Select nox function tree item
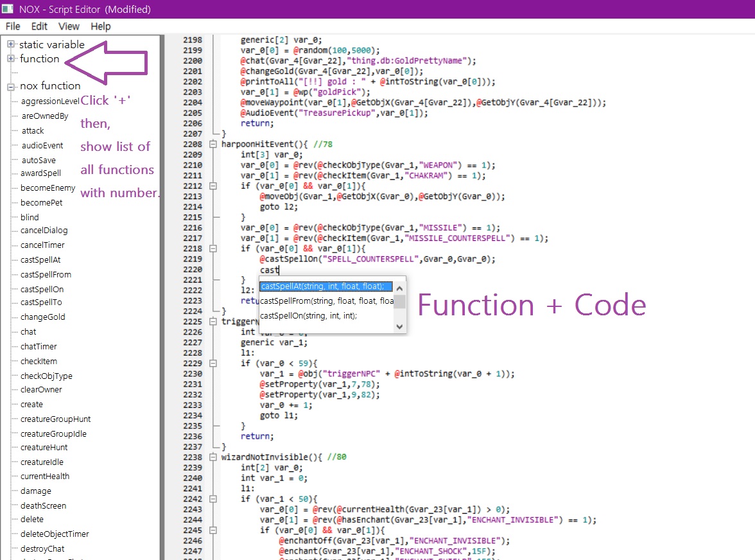This screenshot has width=755, height=560. pyautogui.click(x=50, y=85)
